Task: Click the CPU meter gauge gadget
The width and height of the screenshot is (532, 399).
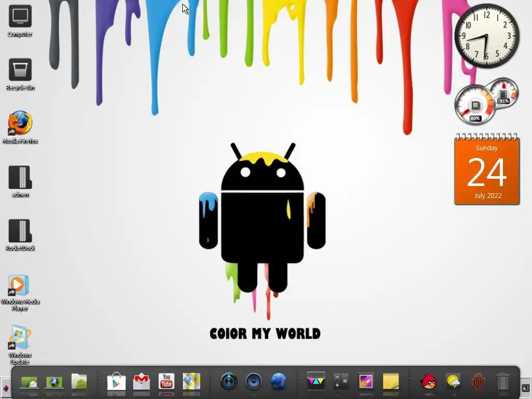Action: (475, 106)
